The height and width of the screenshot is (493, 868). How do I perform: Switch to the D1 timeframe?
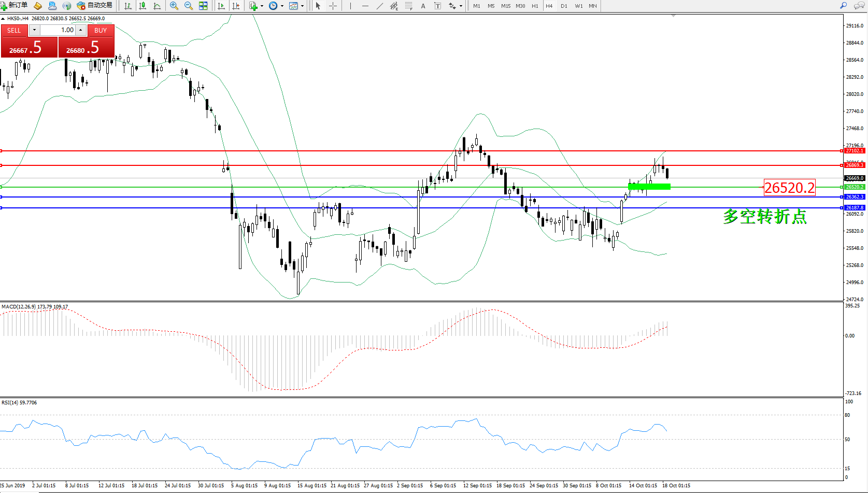pyautogui.click(x=564, y=6)
